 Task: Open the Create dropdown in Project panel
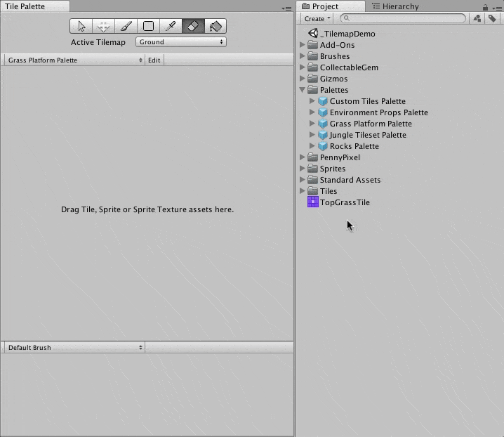pyautogui.click(x=317, y=19)
